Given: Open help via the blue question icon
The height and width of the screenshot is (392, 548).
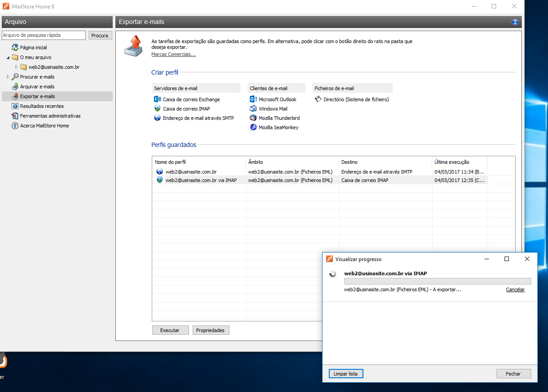Looking at the screenshot, I should (x=515, y=22).
